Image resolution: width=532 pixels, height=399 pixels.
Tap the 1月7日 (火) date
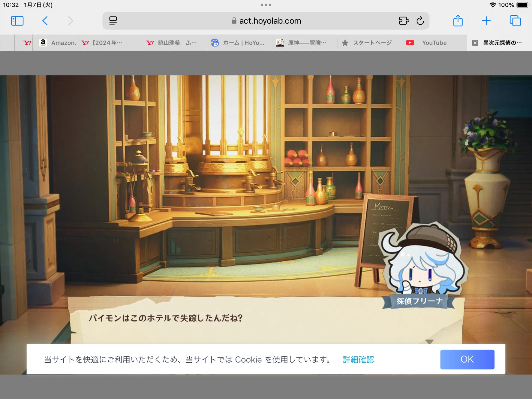[38, 5]
